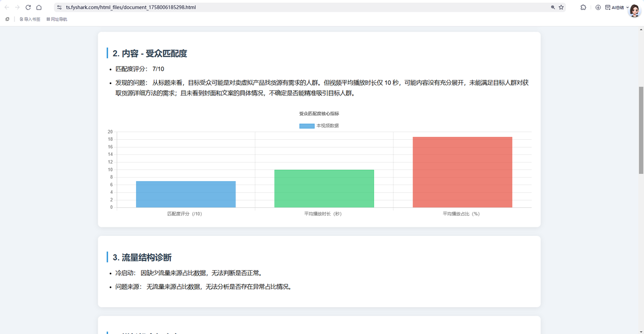Viewport: 644px width, 334px height.
Task: Click the blue 匹配度评分 bar in chart
Action: coord(186,194)
